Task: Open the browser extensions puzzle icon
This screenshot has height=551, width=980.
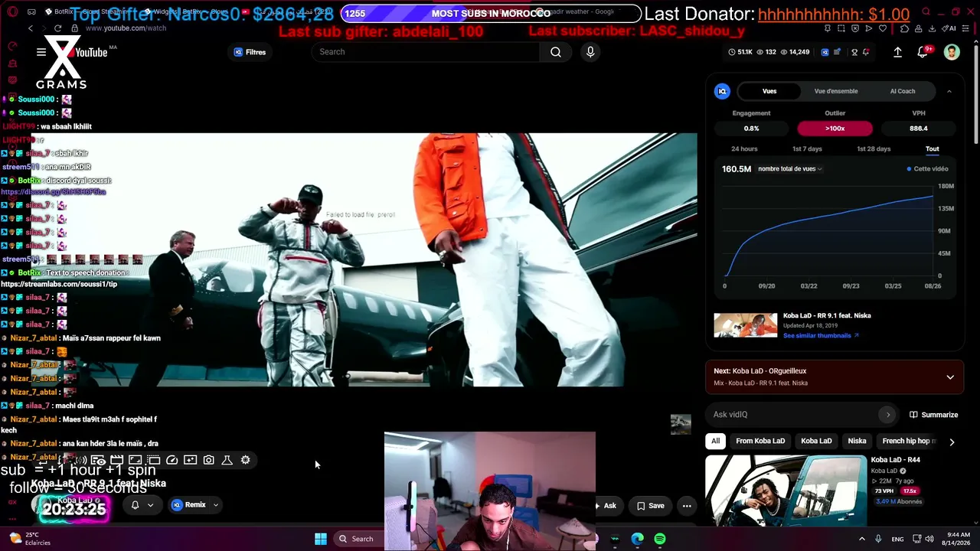Action: (905, 28)
